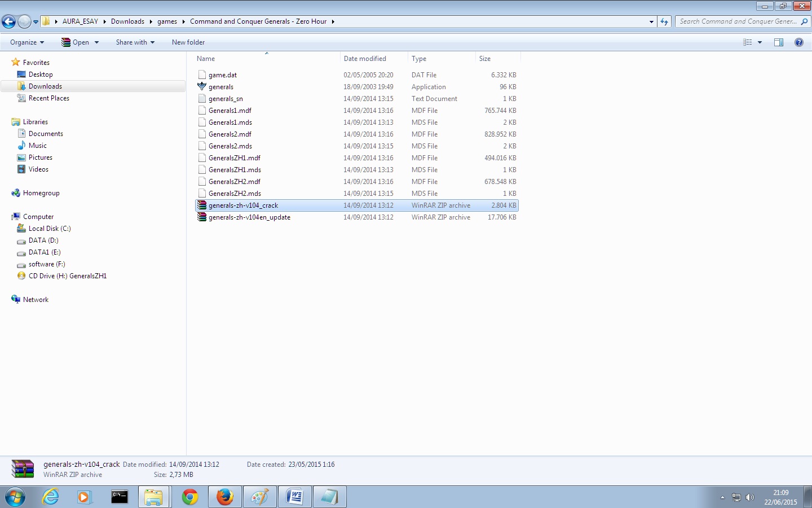
Task: Open the Share with menu
Action: [x=135, y=42]
